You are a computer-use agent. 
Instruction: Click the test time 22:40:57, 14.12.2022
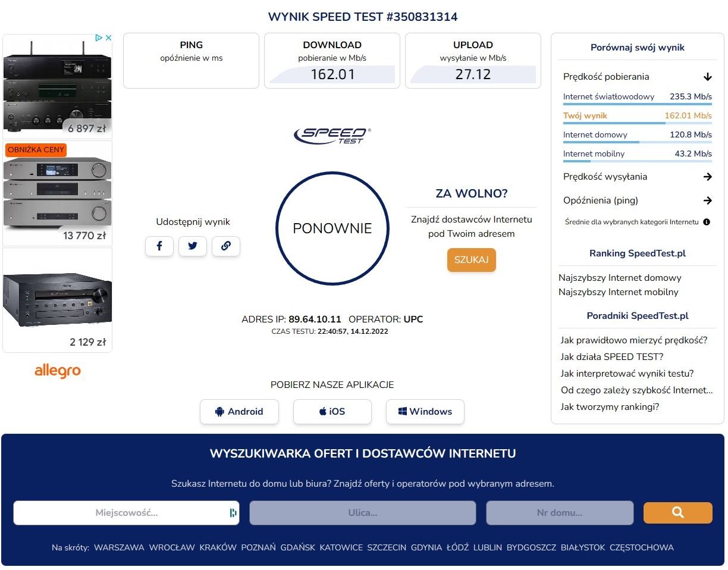pos(353,331)
